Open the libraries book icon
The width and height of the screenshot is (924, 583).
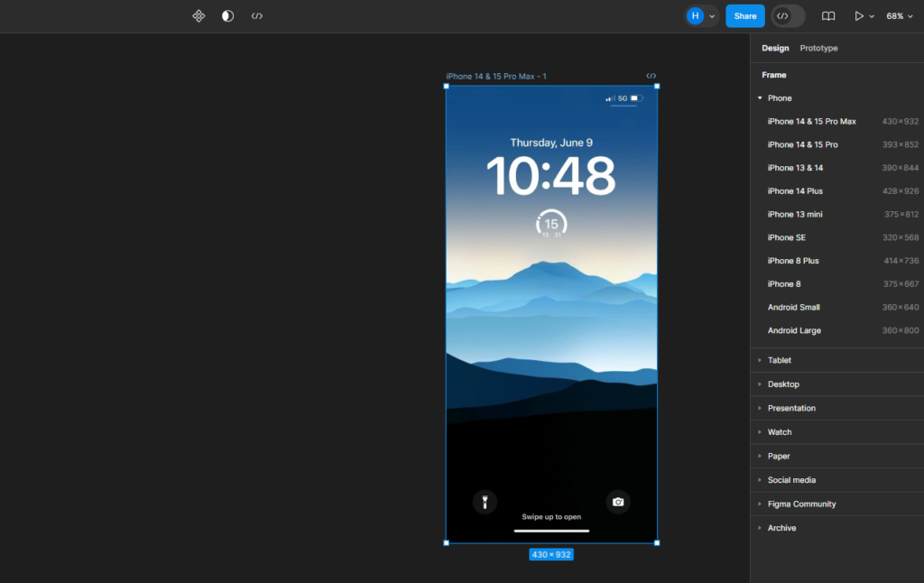828,16
